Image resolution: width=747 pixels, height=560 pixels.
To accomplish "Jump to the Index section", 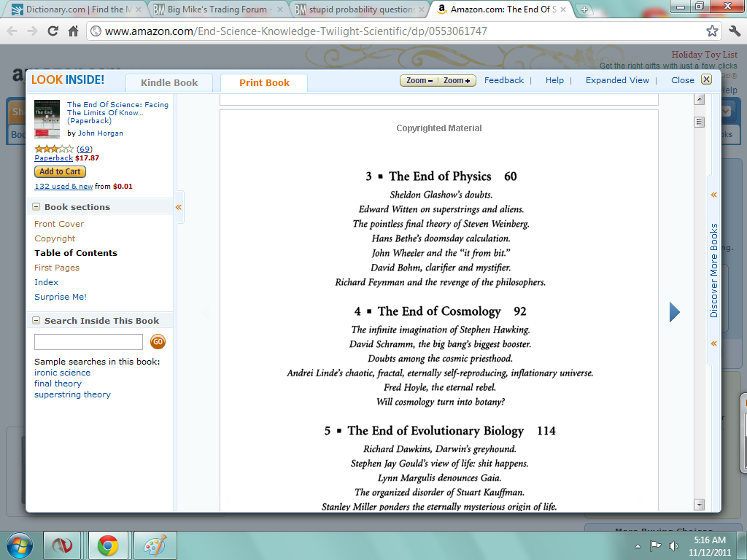I will tap(46, 282).
